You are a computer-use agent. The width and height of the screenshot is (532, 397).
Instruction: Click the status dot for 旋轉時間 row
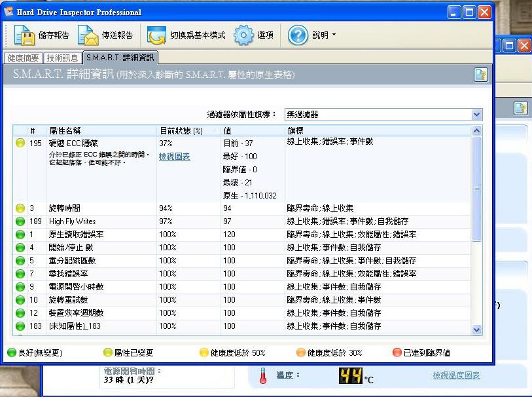pyautogui.click(x=20, y=208)
